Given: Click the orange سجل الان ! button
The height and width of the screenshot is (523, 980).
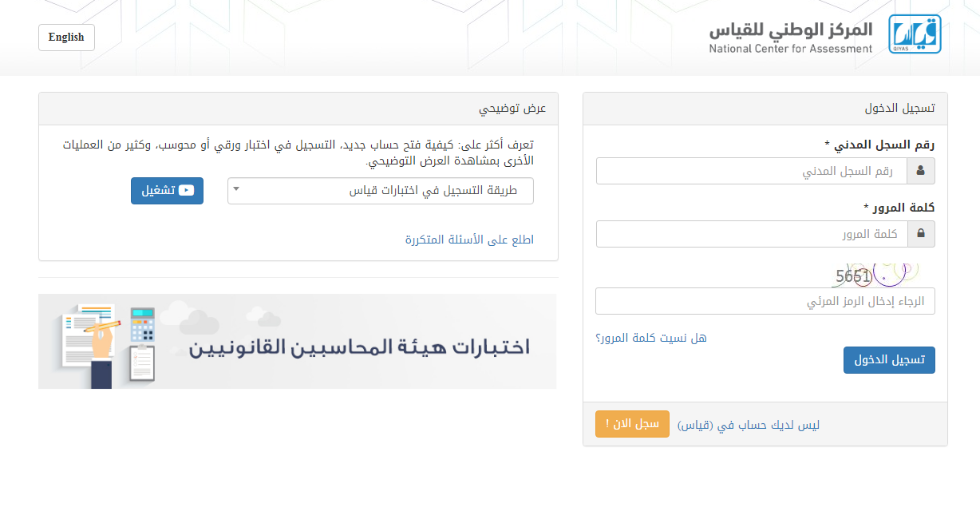Looking at the screenshot, I should (632, 424).
